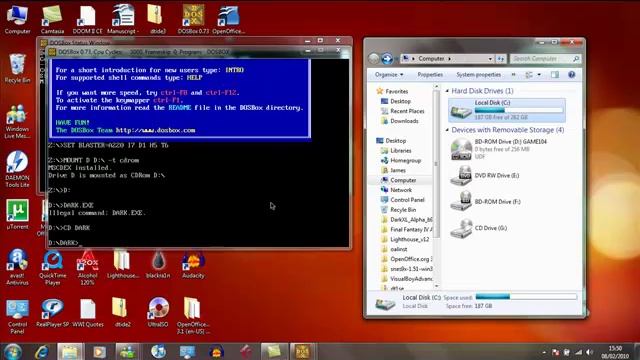Open WWI Quotes desktop file
Screen dimensions: 640x360
[87, 313]
